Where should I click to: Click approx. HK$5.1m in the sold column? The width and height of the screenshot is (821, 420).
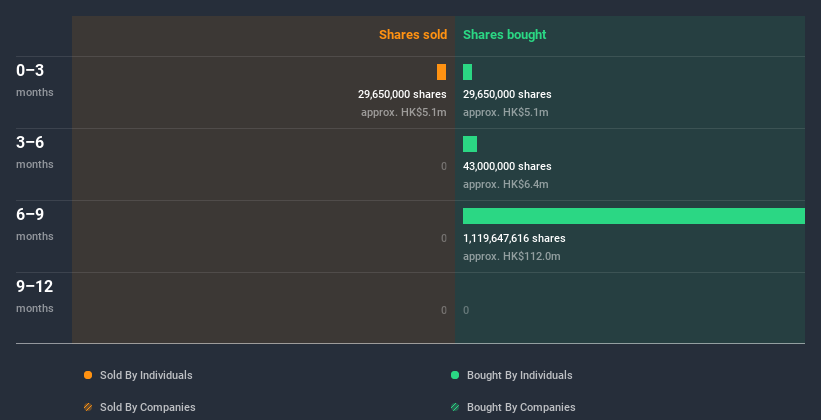[x=404, y=112]
